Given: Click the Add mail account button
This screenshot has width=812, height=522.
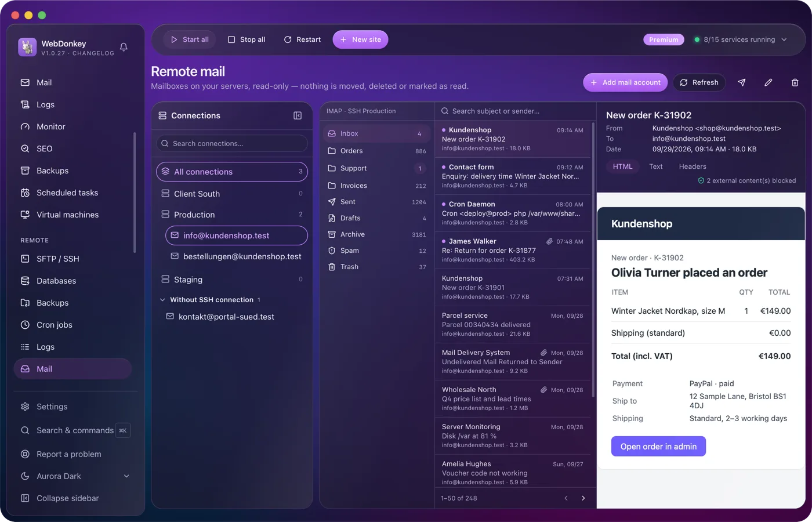Looking at the screenshot, I should pyautogui.click(x=625, y=82).
